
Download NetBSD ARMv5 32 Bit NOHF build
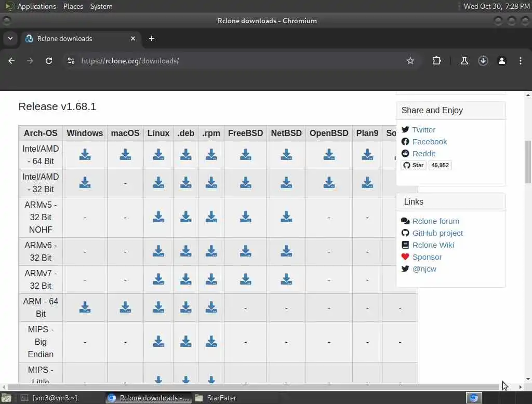click(x=286, y=217)
